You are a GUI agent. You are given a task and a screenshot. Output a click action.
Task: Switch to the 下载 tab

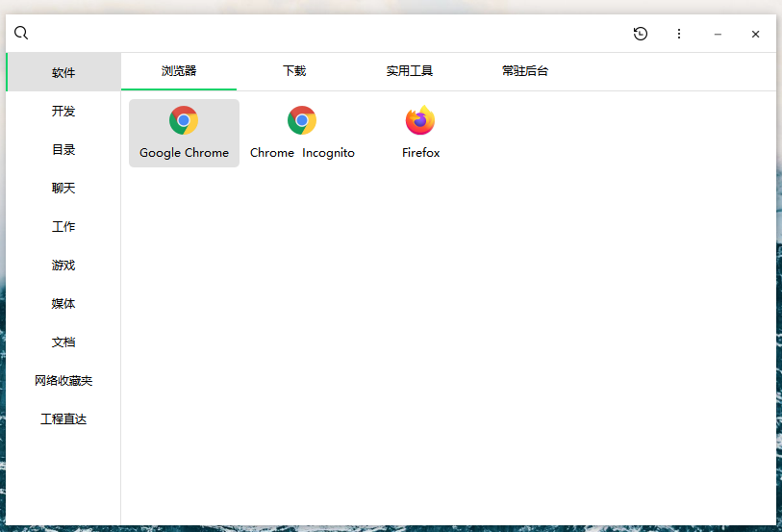[294, 71]
